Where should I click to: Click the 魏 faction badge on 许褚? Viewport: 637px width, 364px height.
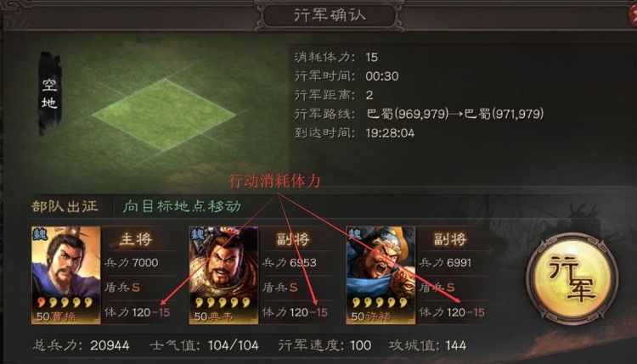click(355, 234)
